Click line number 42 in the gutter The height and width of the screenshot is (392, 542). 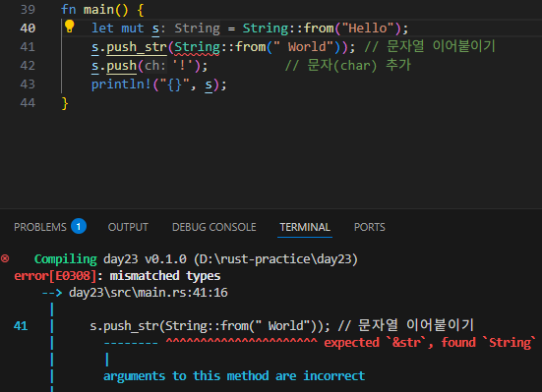(x=28, y=66)
